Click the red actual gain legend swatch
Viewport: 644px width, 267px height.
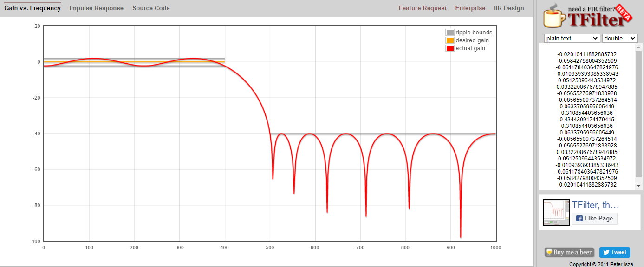(x=449, y=48)
